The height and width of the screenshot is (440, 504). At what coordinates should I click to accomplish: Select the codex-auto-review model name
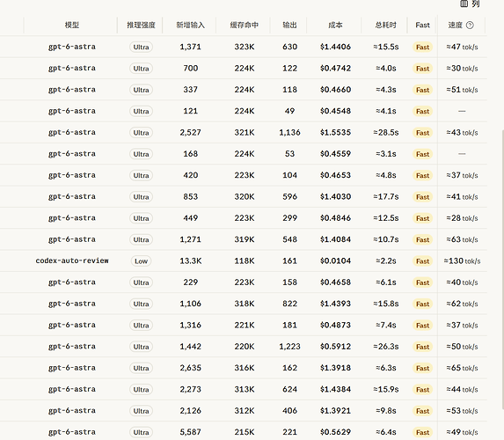[72, 260]
